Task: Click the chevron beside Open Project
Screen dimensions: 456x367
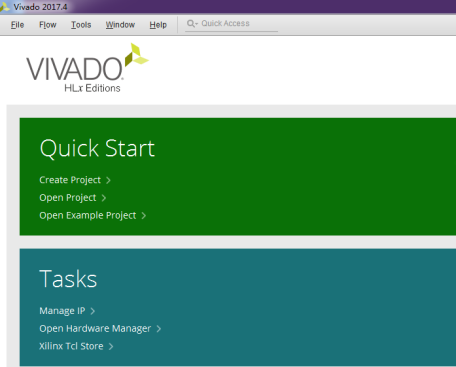Action: coord(104,198)
